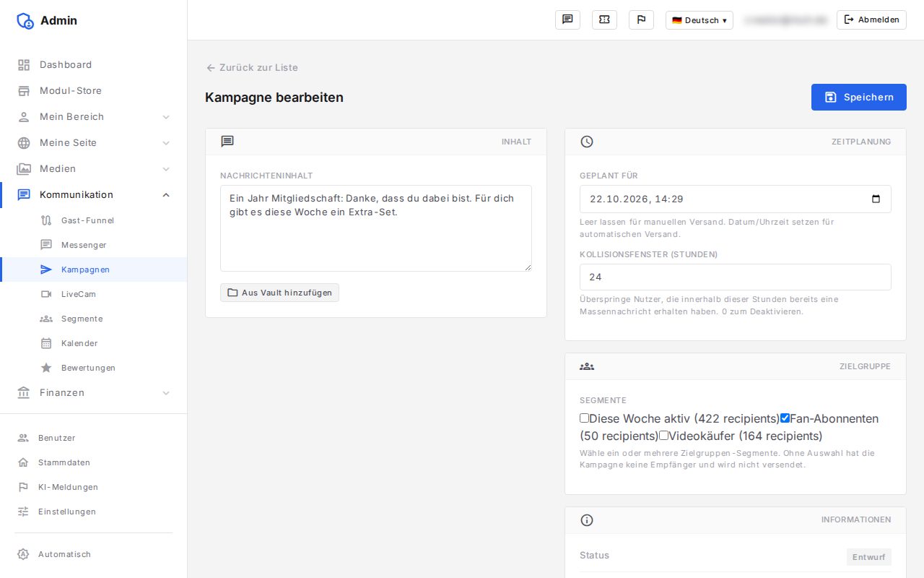Check the 'Diese Woche aktiv' segment
The image size is (924, 578).
584,418
